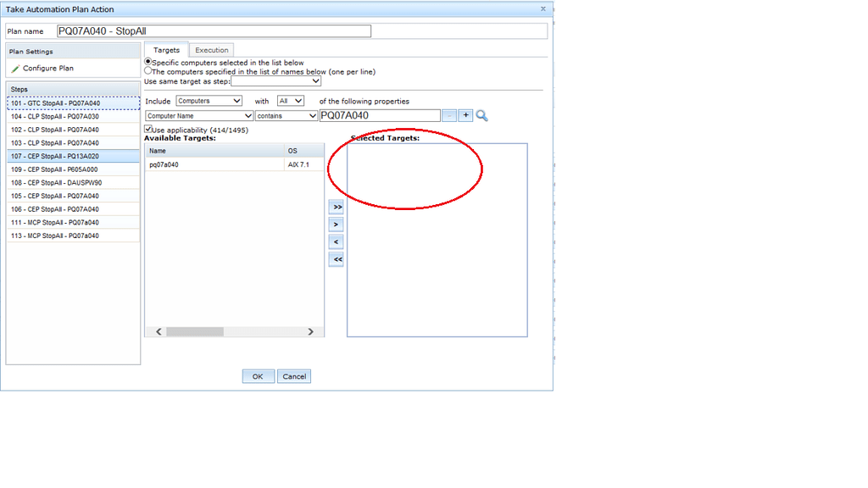868x488 pixels.
Task: Select the Targets tab
Action: [x=166, y=50]
